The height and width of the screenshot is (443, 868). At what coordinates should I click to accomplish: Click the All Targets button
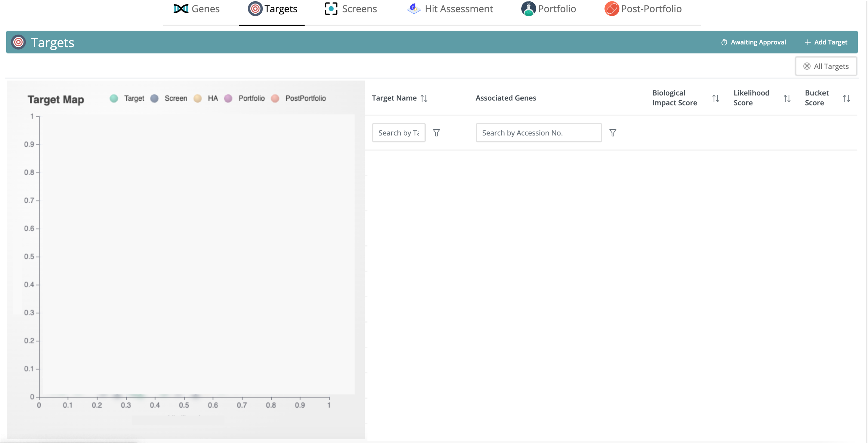pyautogui.click(x=826, y=66)
